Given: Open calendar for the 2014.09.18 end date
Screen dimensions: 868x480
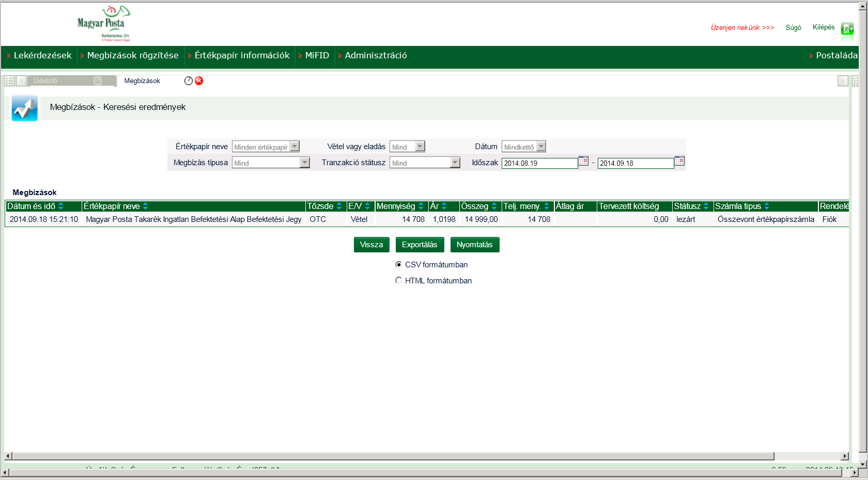Looking at the screenshot, I should coord(679,161).
